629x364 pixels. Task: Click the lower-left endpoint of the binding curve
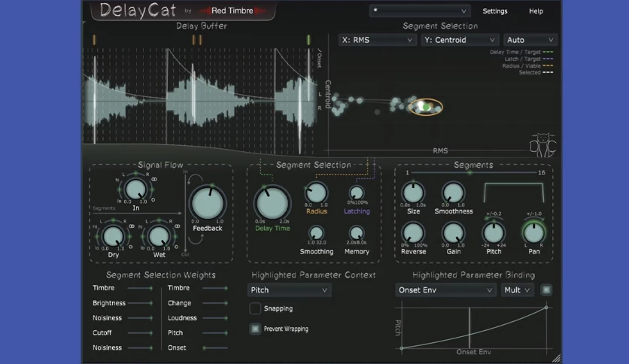click(402, 348)
